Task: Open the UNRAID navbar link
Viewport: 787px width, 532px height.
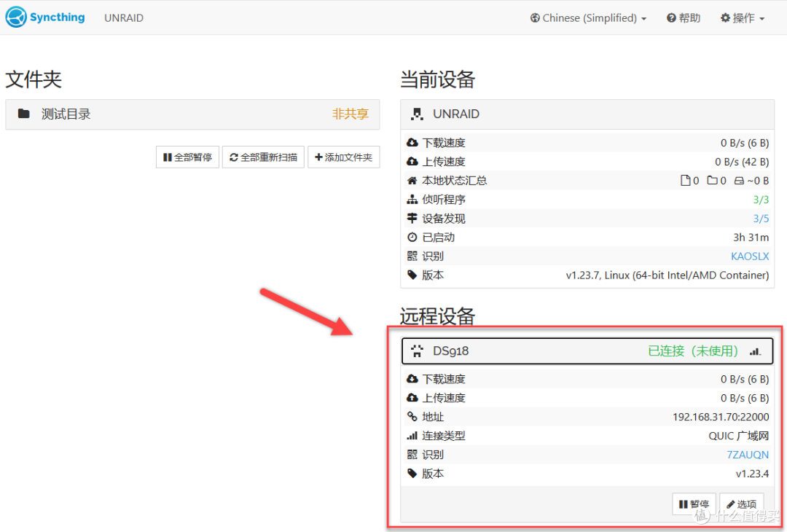Action: 123,18
